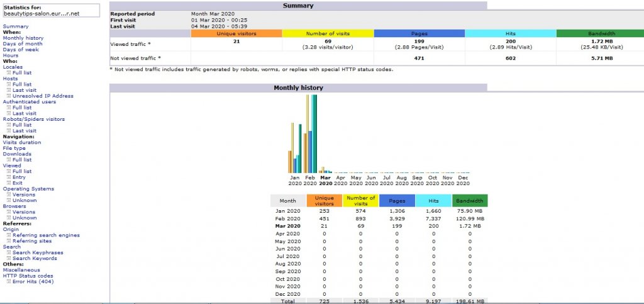Open Exit pages under Viewed
This screenshot has width=644, height=304.
(x=18, y=183)
